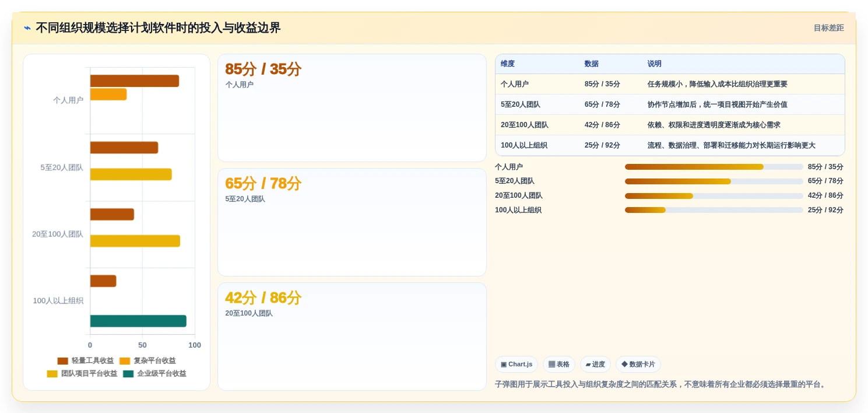Click the dark orange 个人用户 chart bar
This screenshot has width=868, height=413.
point(135,81)
